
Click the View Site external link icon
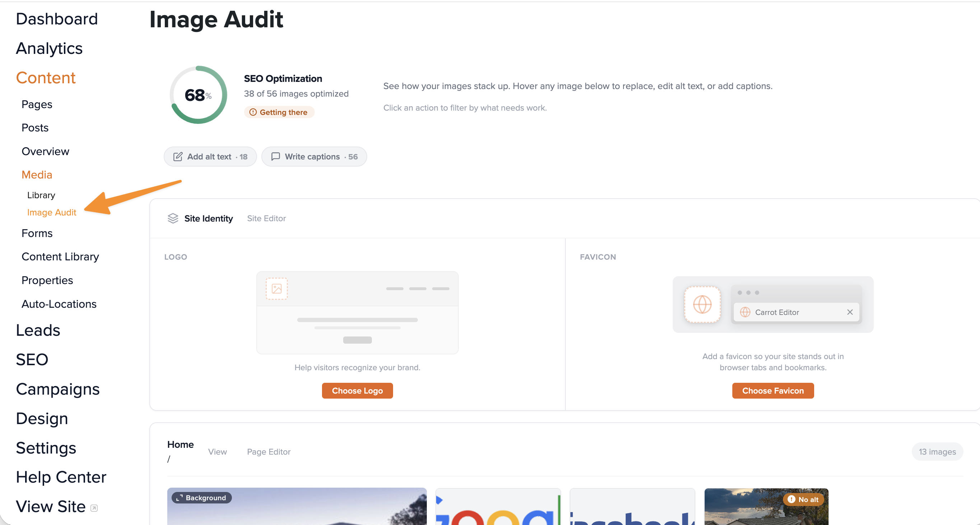click(x=94, y=508)
